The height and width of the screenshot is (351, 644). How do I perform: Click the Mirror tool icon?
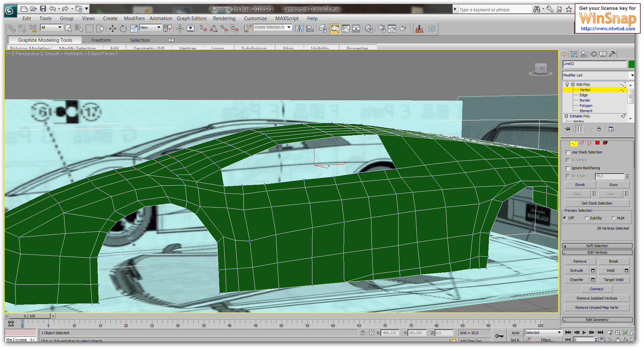[299, 29]
